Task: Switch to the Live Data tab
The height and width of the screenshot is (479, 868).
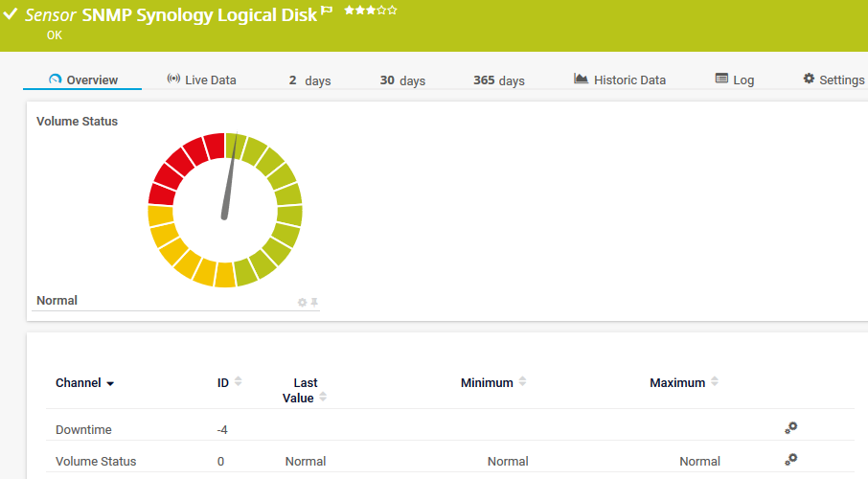Action: (201, 80)
